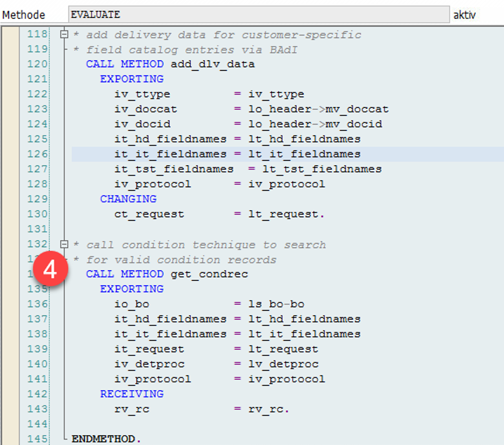This screenshot has width=504, height=445.
Task: Click EXPORTING keyword on line 121
Action: pos(132,79)
